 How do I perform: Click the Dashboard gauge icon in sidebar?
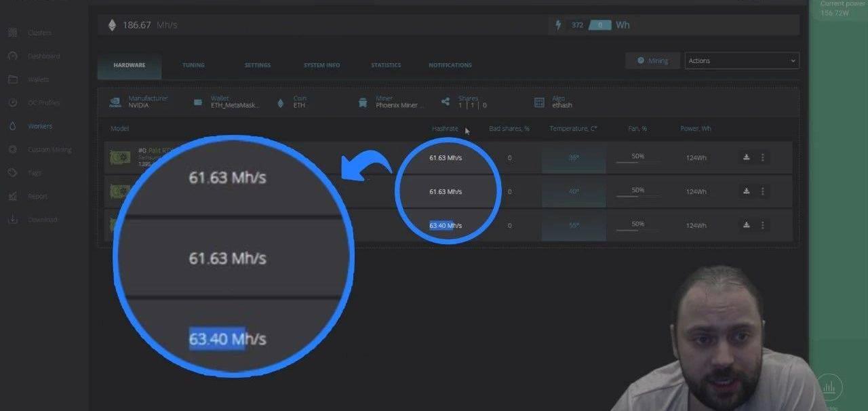click(x=12, y=56)
